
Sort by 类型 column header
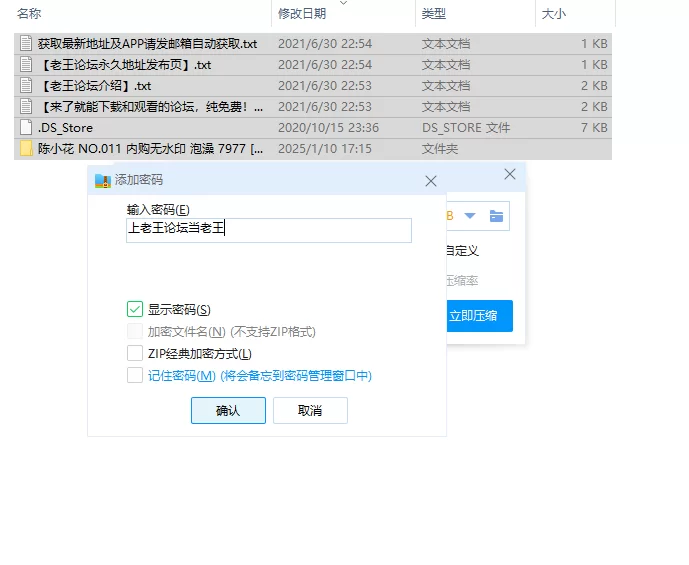434,14
